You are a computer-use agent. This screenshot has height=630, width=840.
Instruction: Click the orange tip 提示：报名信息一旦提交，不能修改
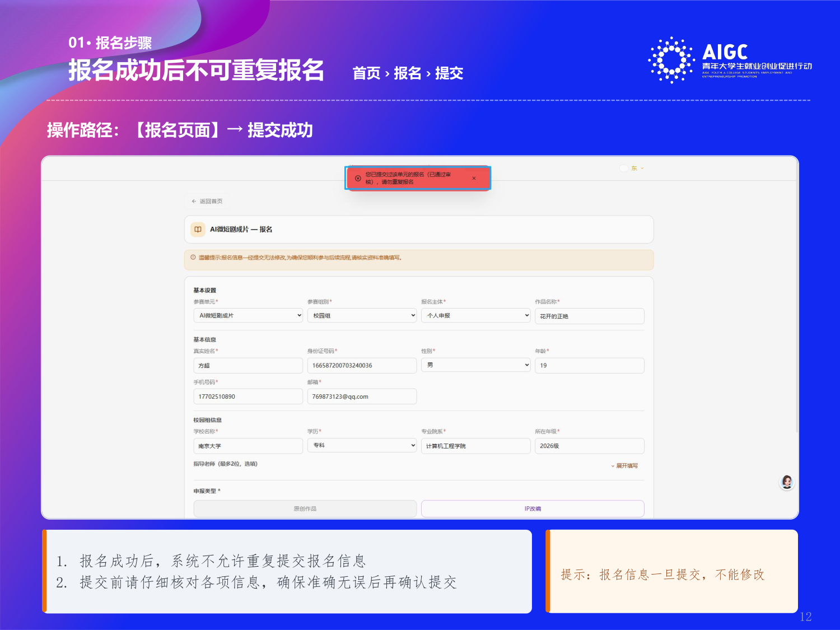click(663, 575)
